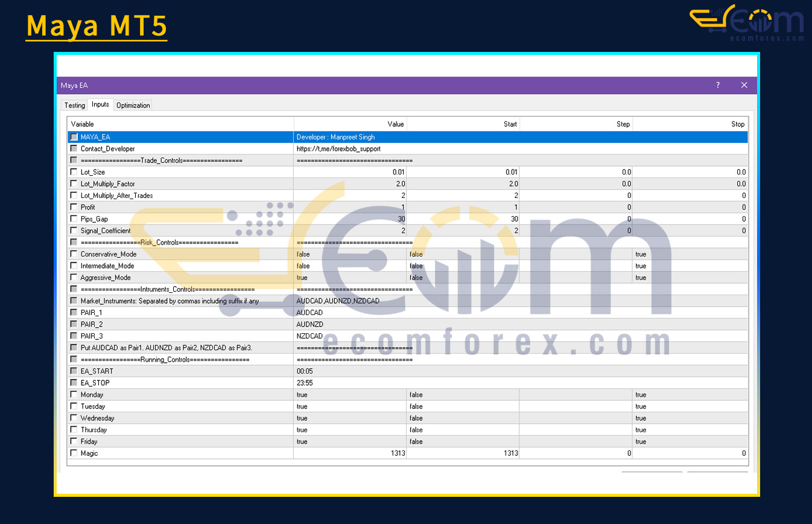The height and width of the screenshot is (524, 812).
Task: Open the Intermediate_Mode value false
Action: point(350,266)
